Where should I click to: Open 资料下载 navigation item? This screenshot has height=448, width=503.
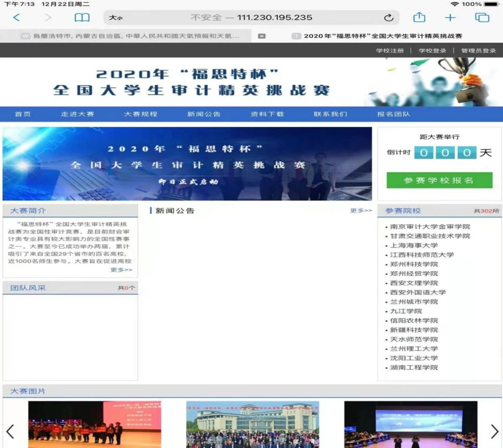(267, 114)
